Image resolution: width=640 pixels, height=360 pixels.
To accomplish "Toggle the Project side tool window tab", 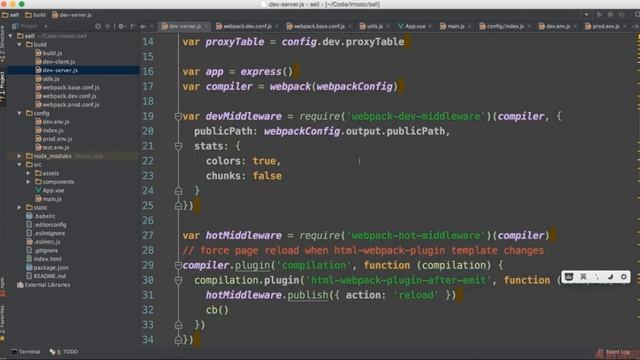I will (x=2, y=87).
